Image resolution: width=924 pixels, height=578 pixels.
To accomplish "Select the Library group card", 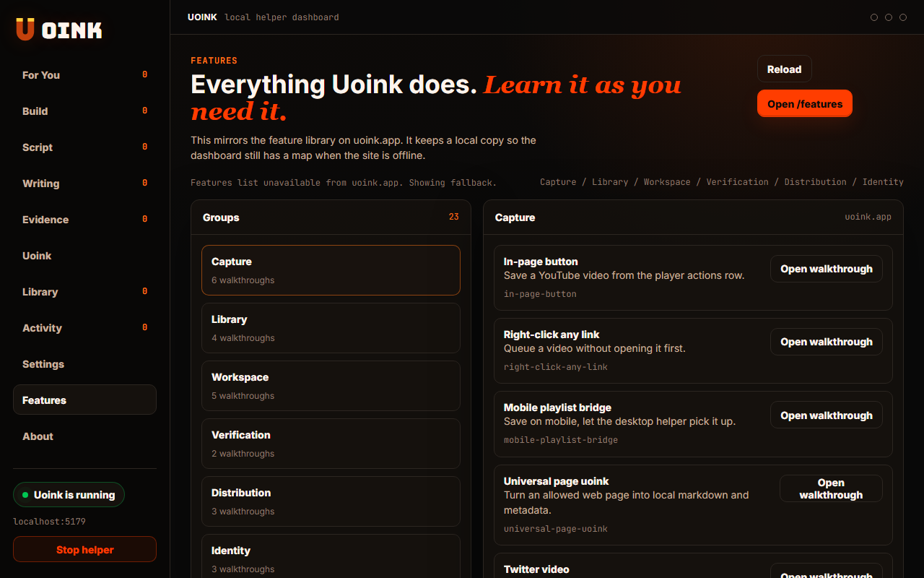I will pos(331,328).
